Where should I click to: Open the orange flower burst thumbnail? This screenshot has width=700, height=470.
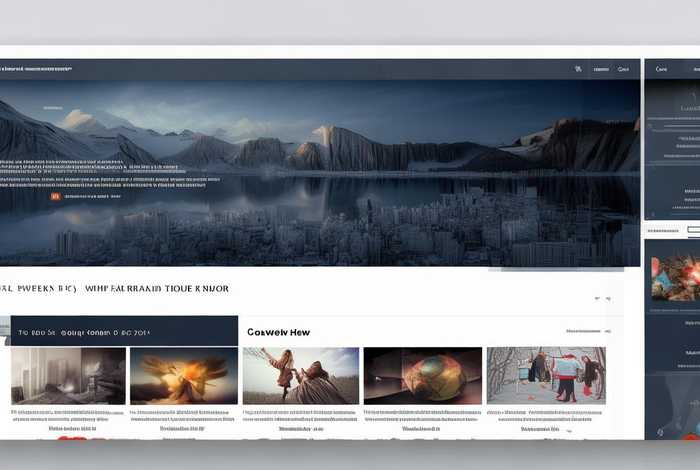tap(184, 376)
